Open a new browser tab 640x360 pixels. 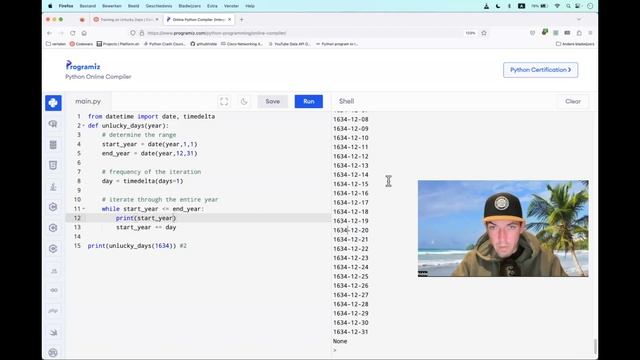click(241, 20)
